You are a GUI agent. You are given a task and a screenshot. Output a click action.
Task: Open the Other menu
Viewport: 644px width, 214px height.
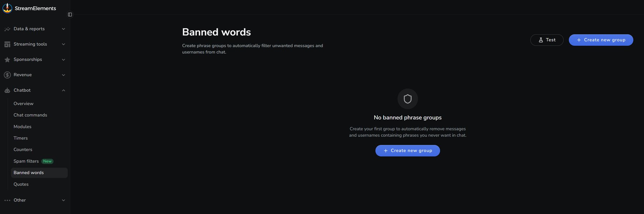(20, 200)
